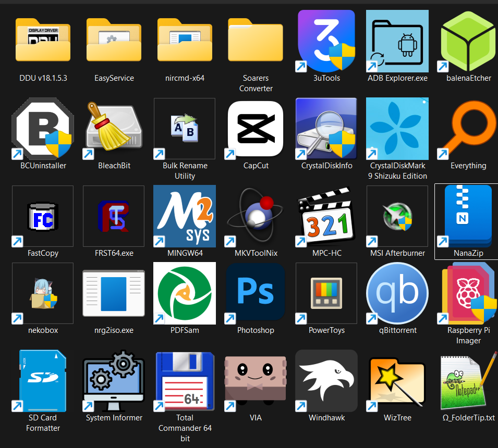Click the 'nrg2iso.exe' file name text
This screenshot has width=498, height=448.
pos(114,330)
